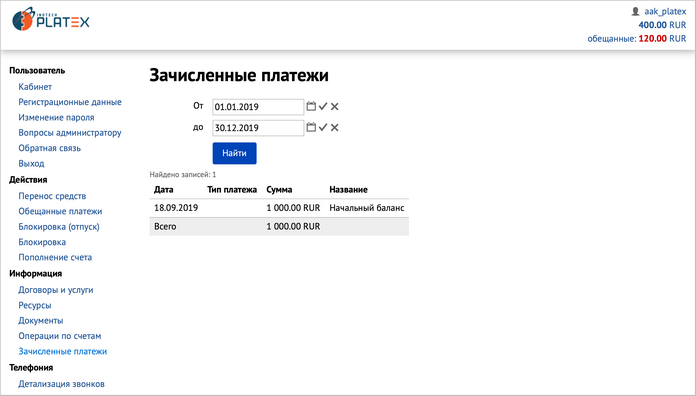
Task: Confirm the От date with the checkmark
Action: (323, 106)
